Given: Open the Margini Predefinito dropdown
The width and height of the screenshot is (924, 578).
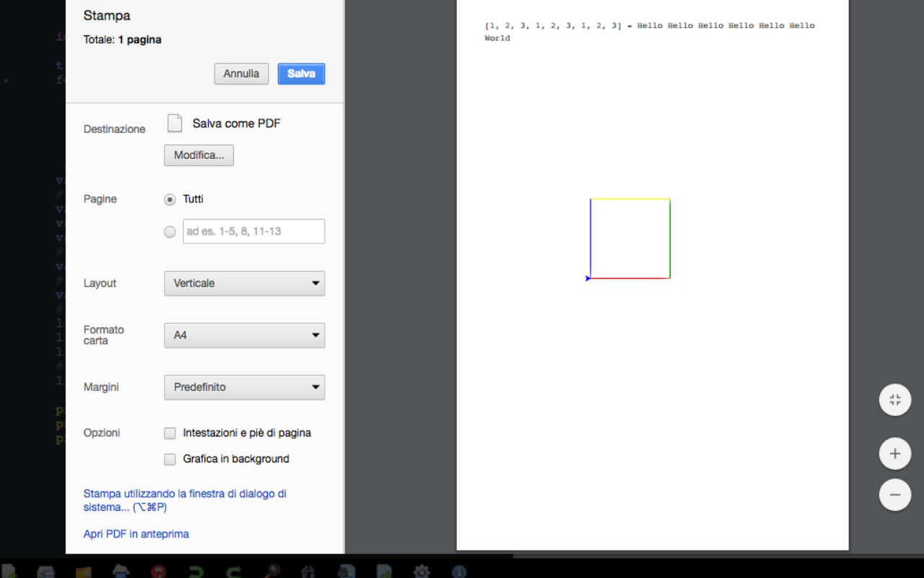Looking at the screenshot, I should [x=245, y=387].
